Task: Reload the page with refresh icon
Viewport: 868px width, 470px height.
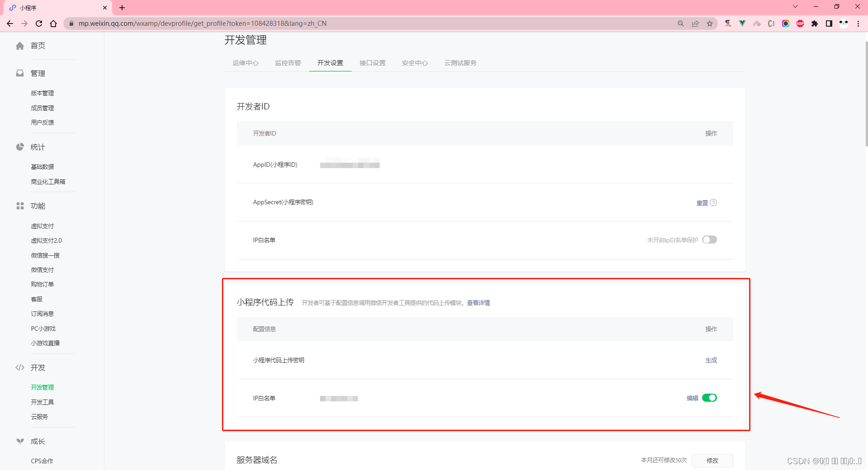Action: [39, 23]
